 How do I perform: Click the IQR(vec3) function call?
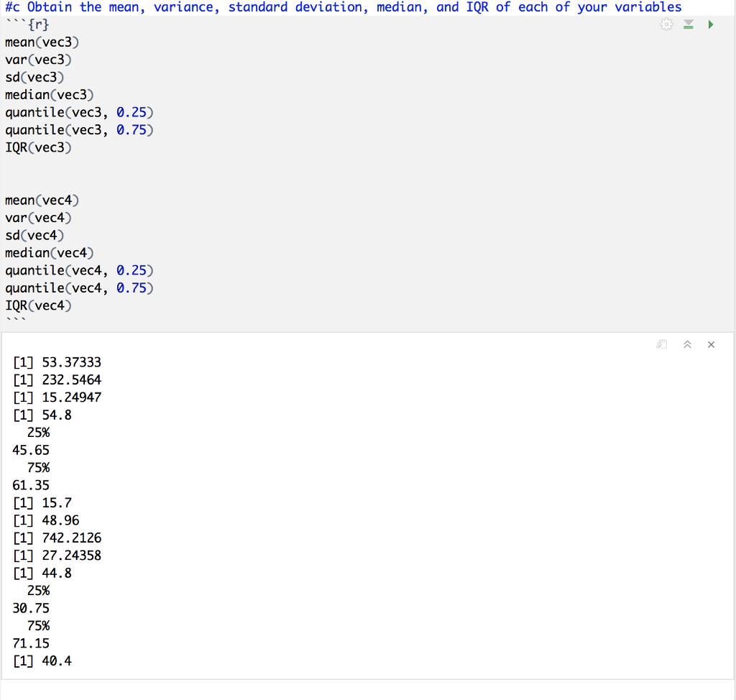click(x=38, y=147)
